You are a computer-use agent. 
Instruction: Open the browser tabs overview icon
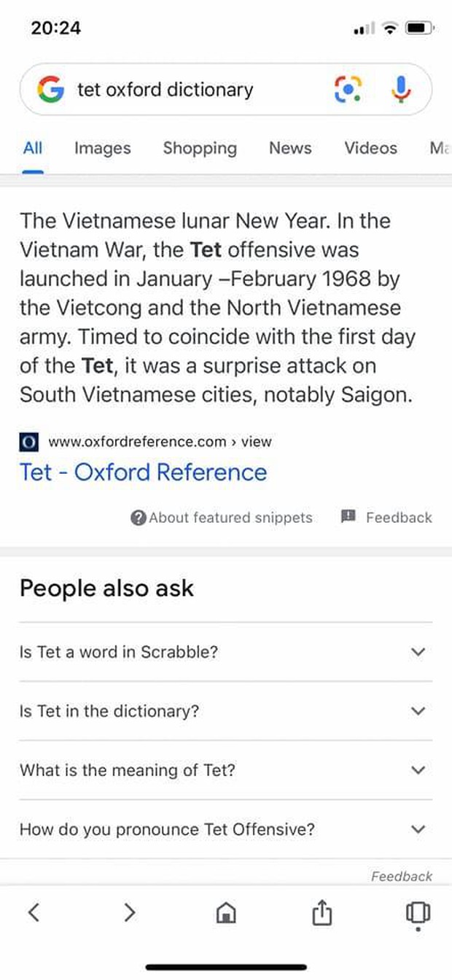[x=418, y=912]
